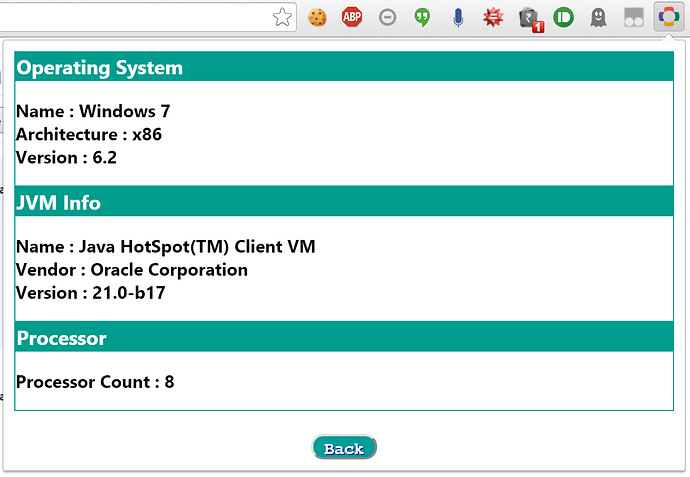Select the Operating System section header
Viewport: 690px width, 477px height.
[344, 67]
